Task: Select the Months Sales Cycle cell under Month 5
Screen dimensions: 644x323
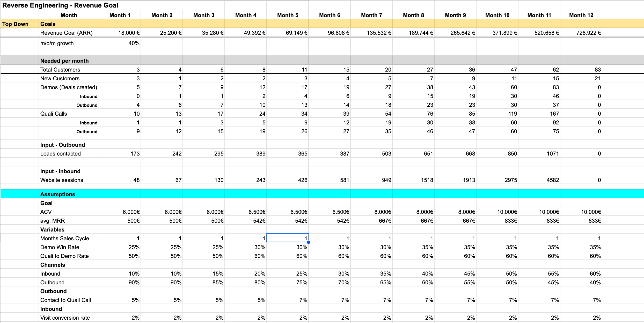Action: pyautogui.click(x=287, y=238)
